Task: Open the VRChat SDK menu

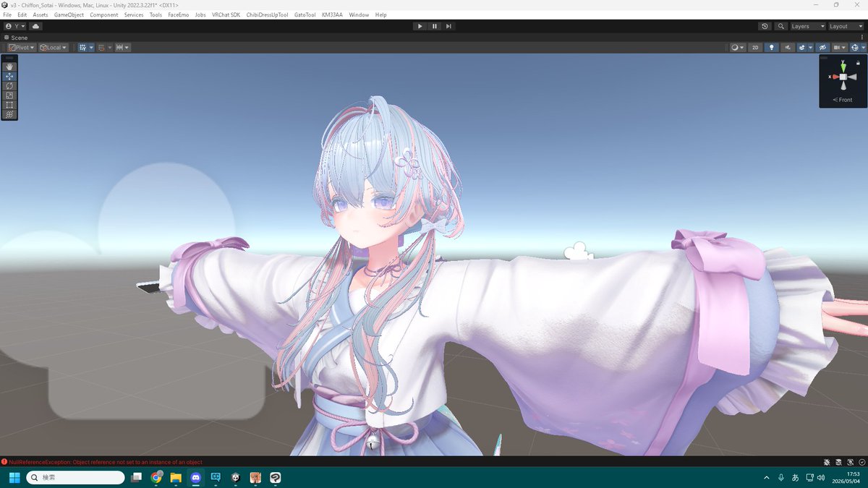Action: pyautogui.click(x=226, y=14)
